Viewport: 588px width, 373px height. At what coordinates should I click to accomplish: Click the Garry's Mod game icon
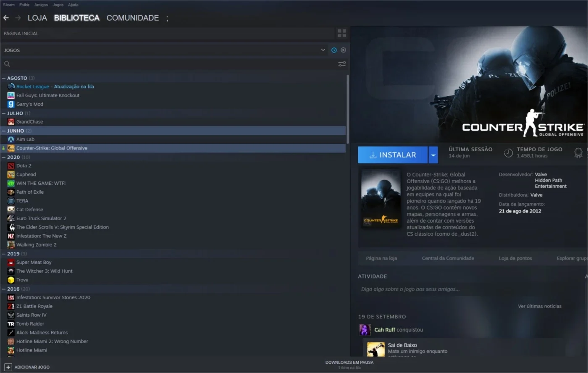pyautogui.click(x=11, y=104)
